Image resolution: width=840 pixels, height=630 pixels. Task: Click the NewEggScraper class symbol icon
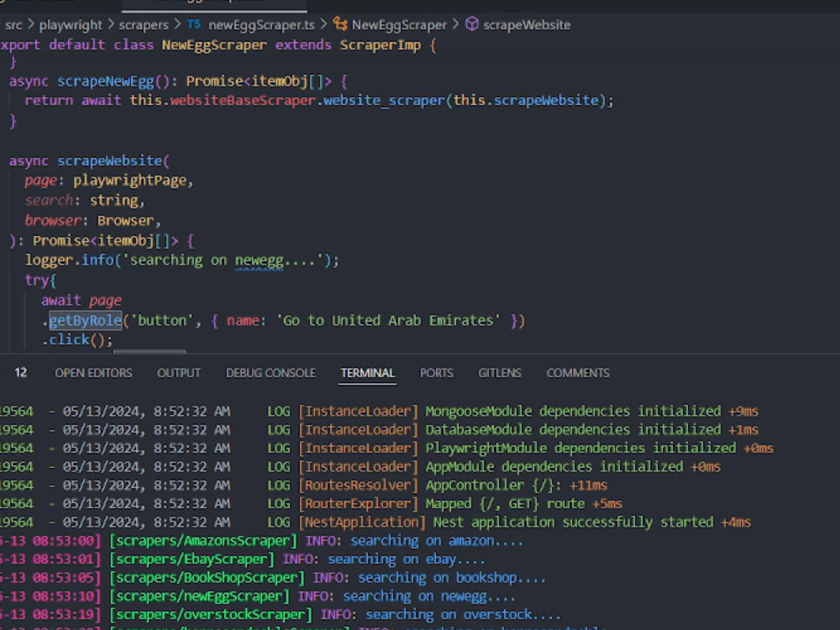tap(340, 24)
